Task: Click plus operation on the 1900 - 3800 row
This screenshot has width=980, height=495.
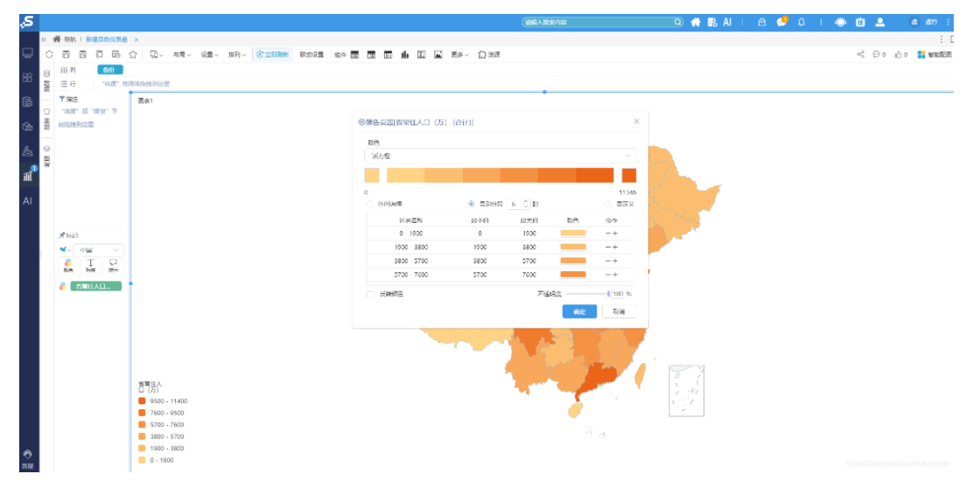Action: pos(616,247)
